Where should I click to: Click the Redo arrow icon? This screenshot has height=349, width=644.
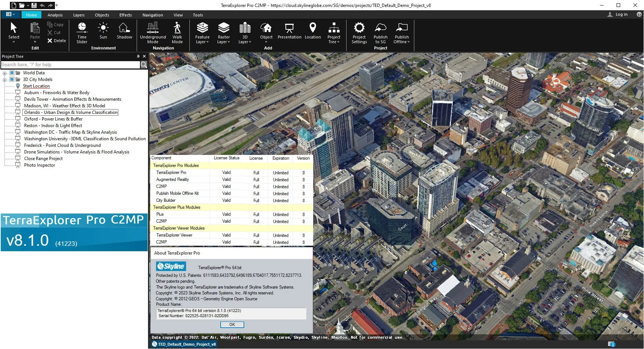tap(50, 5)
